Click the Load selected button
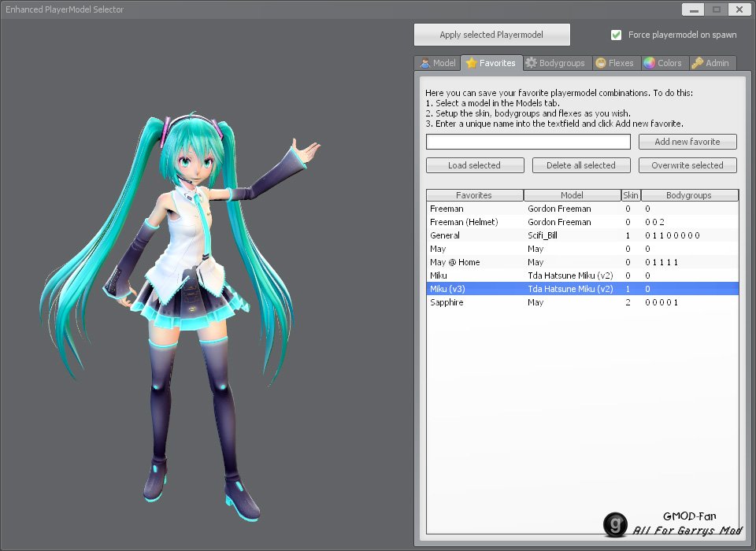The width and height of the screenshot is (756, 551). pyautogui.click(x=475, y=165)
